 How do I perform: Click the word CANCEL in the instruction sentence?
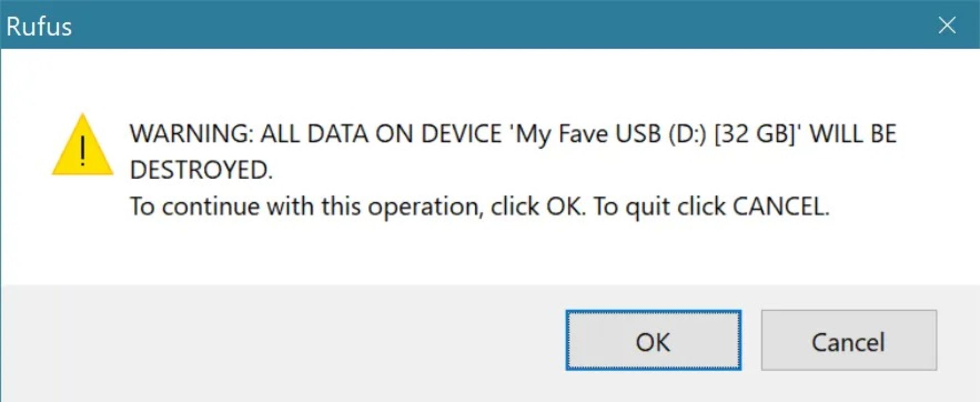(x=781, y=207)
